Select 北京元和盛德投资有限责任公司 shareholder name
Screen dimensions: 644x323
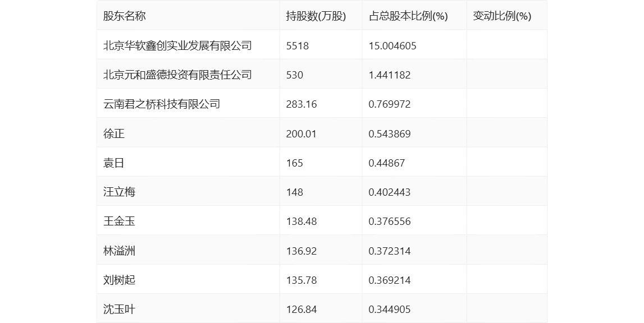[x=177, y=75]
